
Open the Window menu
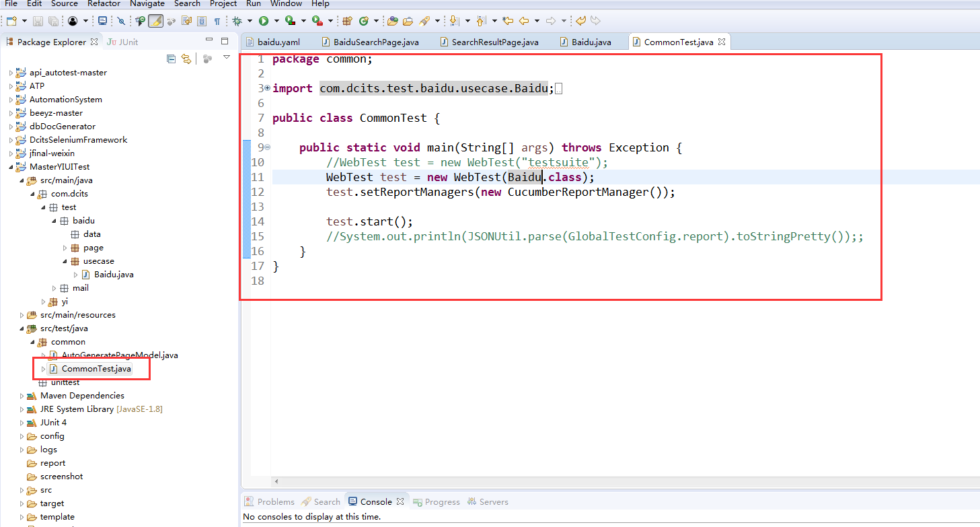[287, 3]
